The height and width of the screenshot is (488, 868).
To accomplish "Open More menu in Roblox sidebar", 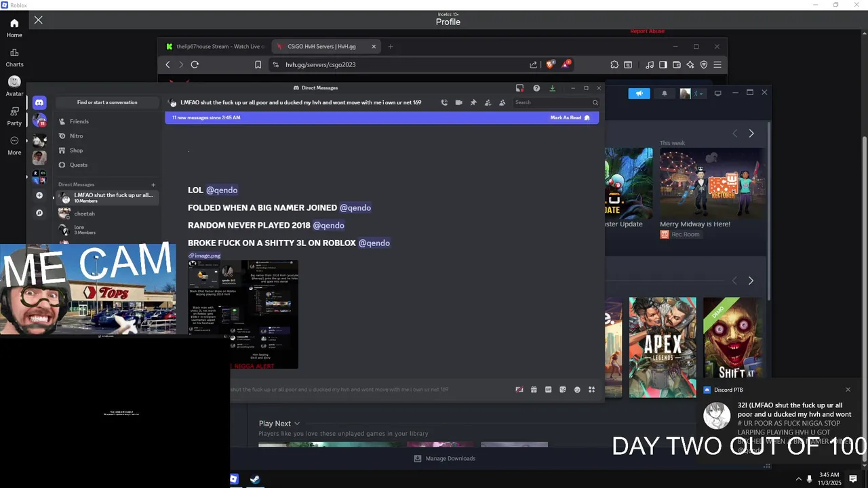I will pyautogui.click(x=14, y=145).
